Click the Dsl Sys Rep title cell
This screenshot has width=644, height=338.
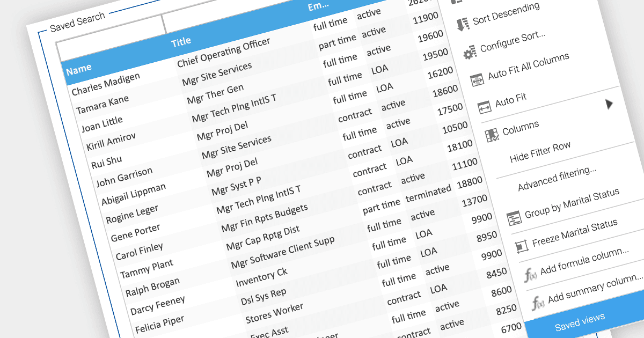click(264, 297)
